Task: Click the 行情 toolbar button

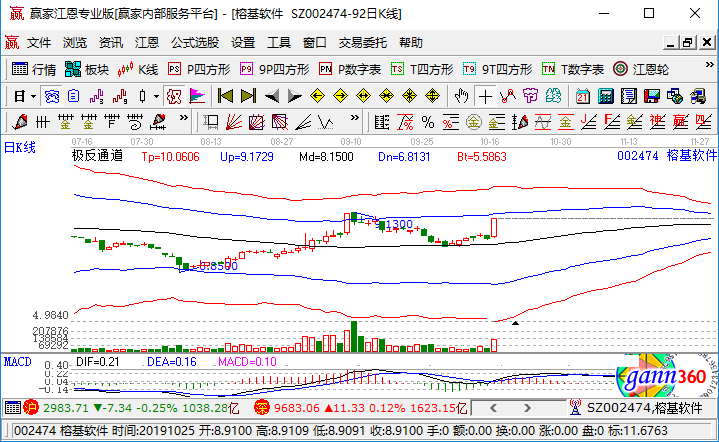Action: point(33,69)
